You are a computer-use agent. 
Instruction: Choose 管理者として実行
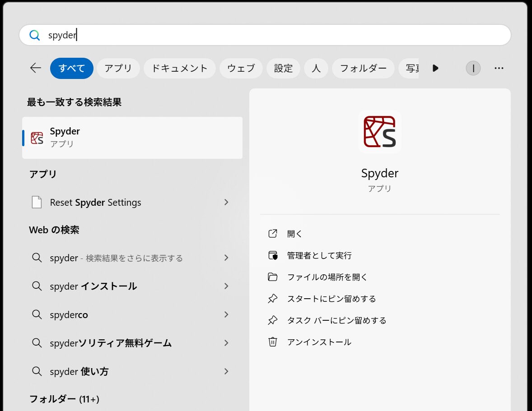pos(319,255)
